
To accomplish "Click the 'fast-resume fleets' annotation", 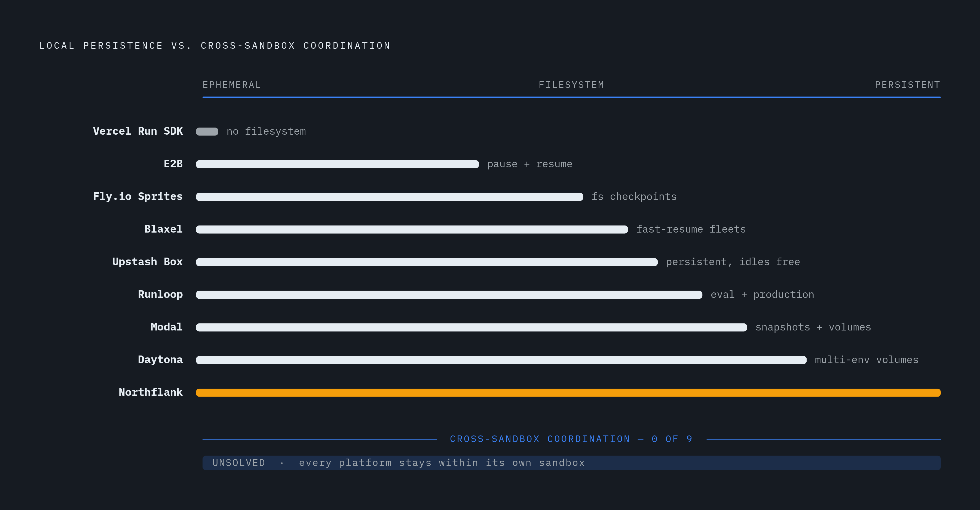I will (x=691, y=230).
